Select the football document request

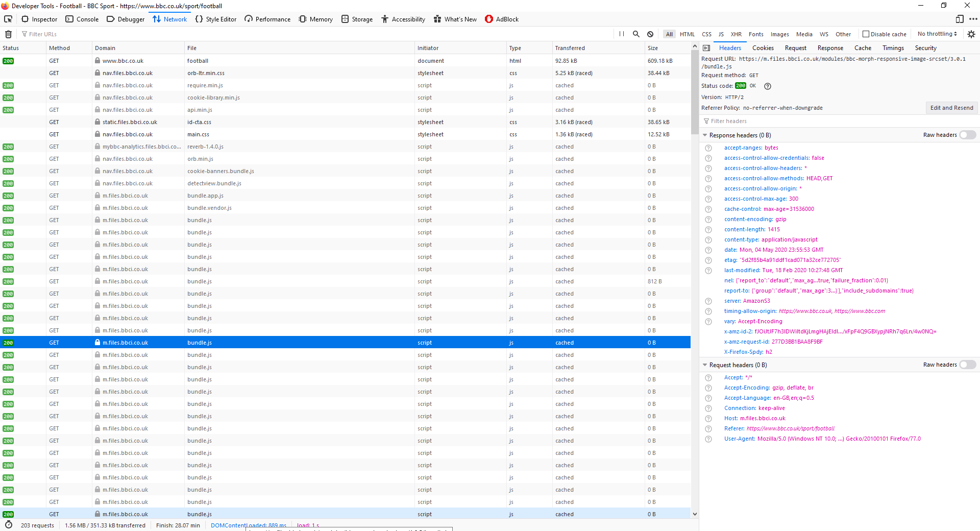pos(345,61)
